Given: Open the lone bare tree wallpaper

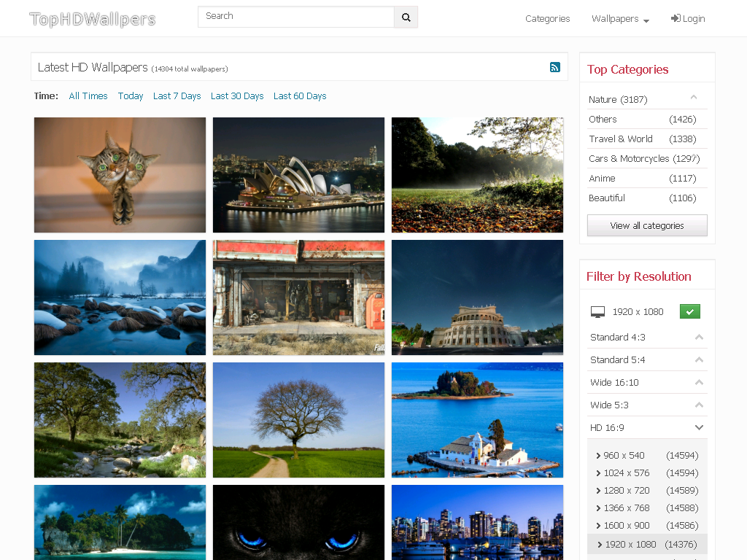Looking at the screenshot, I should 298,420.
